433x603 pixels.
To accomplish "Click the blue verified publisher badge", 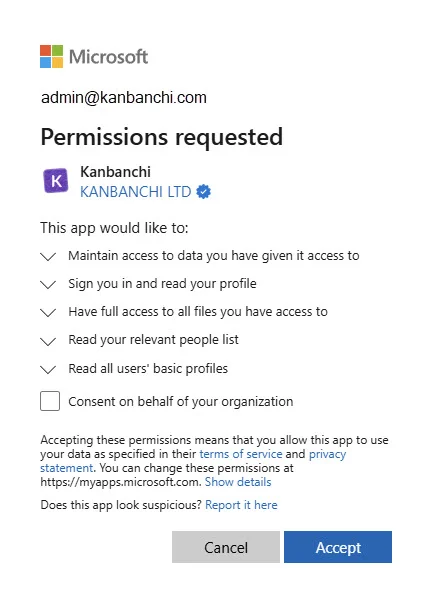I will tap(203, 191).
